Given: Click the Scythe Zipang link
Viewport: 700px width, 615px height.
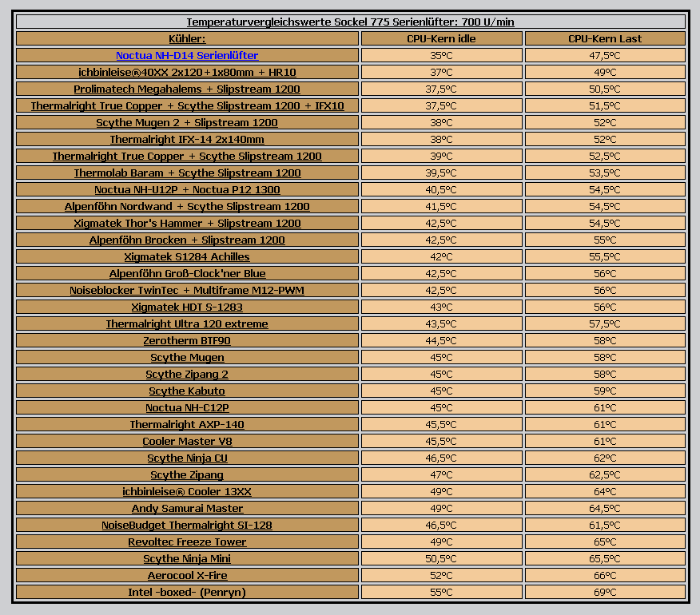Looking at the screenshot, I should (187, 475).
